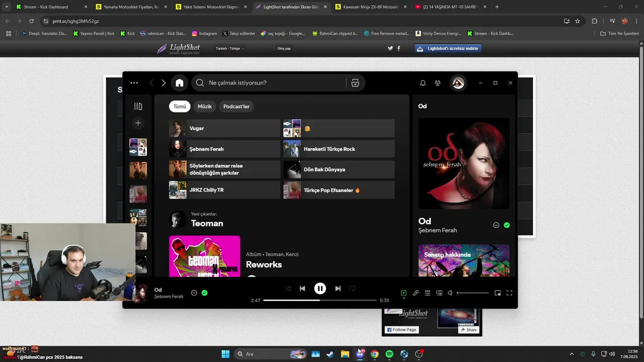This screenshot has height=362, width=644.
Task: Switch to Kawasaki Ninja ZX-6R tab
Action: (x=370, y=7)
